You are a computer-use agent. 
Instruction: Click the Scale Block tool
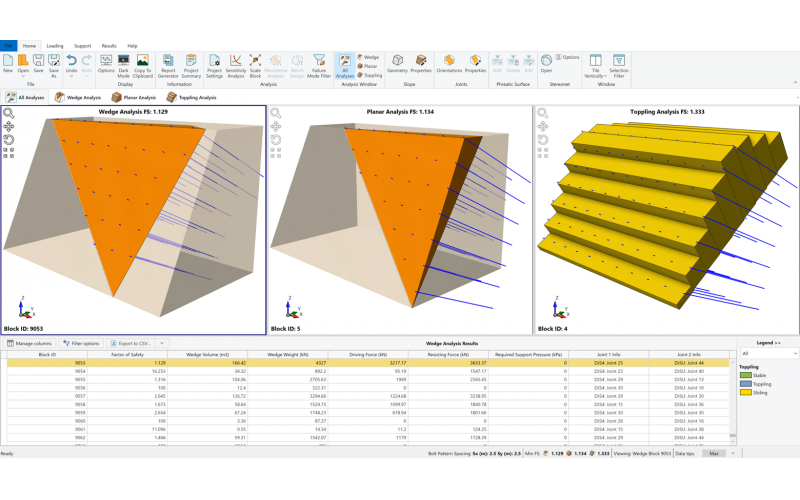[x=256, y=64]
